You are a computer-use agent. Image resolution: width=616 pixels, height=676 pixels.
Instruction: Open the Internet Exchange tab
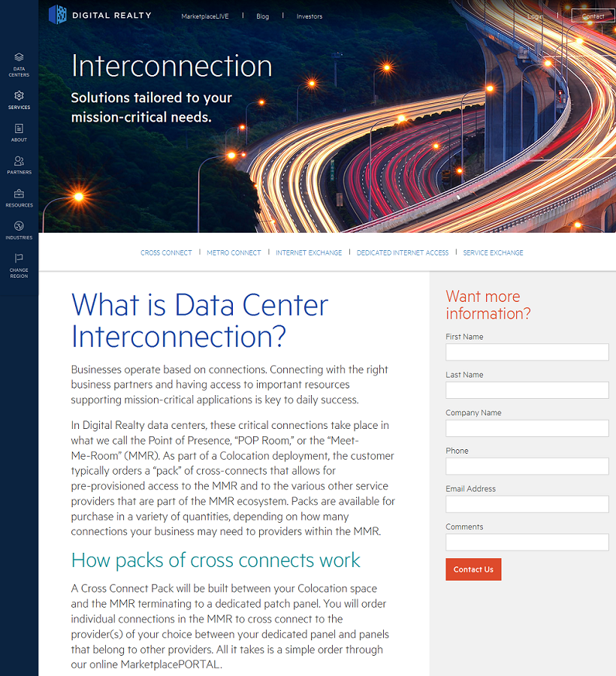click(309, 253)
